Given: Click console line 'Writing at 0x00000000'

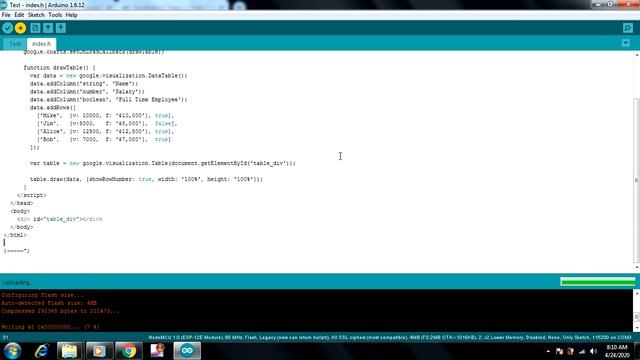Looking at the screenshot, I should point(50,327).
